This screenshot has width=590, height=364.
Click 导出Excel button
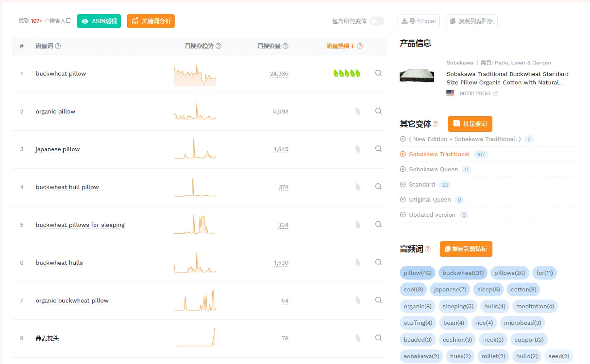click(x=419, y=21)
